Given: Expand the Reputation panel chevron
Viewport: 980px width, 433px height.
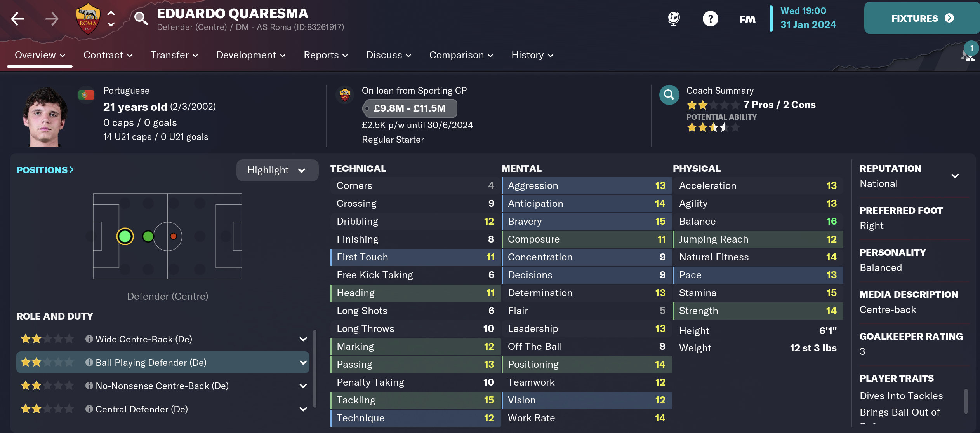Looking at the screenshot, I should [x=955, y=176].
